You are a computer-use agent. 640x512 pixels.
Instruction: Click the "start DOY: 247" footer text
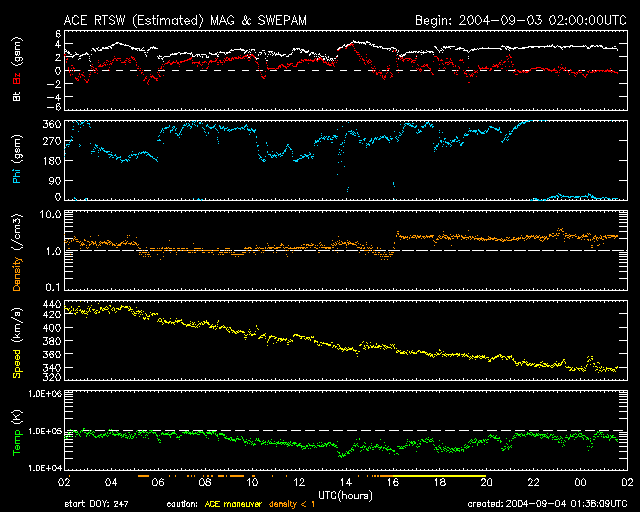[x=96, y=504]
